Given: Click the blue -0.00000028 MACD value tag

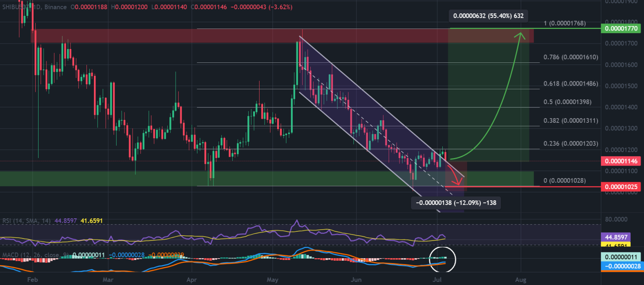Looking at the screenshot, I should (x=622, y=266).
